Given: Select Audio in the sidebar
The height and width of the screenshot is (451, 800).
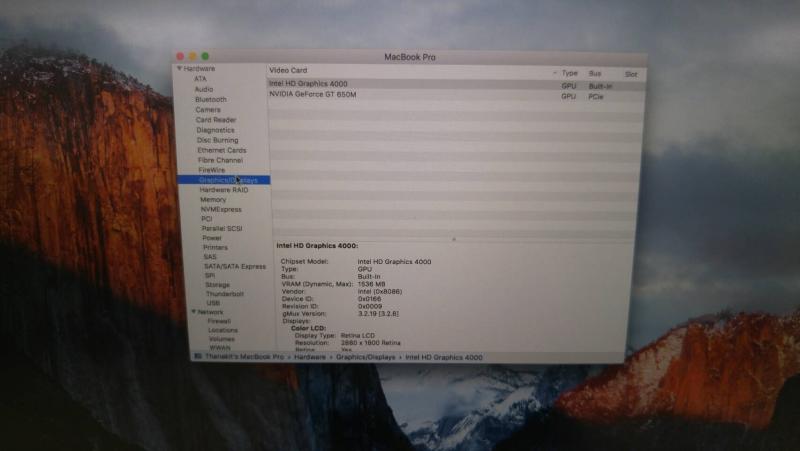Looking at the screenshot, I should pyautogui.click(x=204, y=89).
